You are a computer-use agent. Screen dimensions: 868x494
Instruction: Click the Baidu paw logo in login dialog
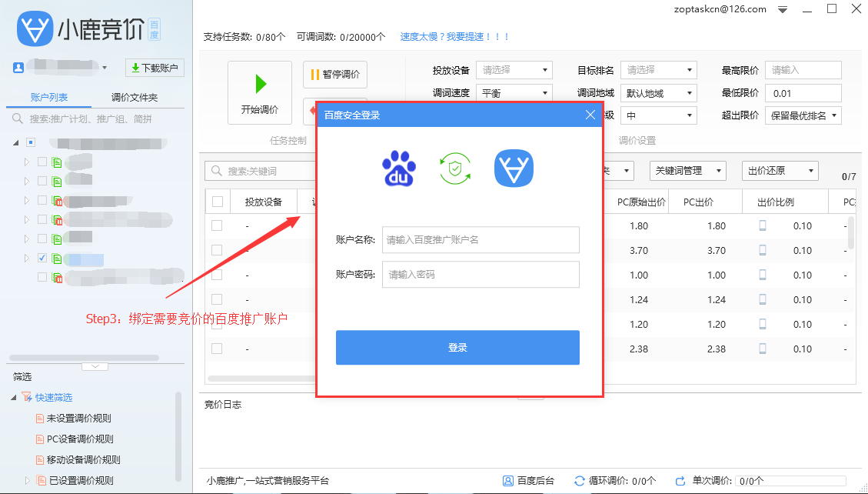(398, 169)
